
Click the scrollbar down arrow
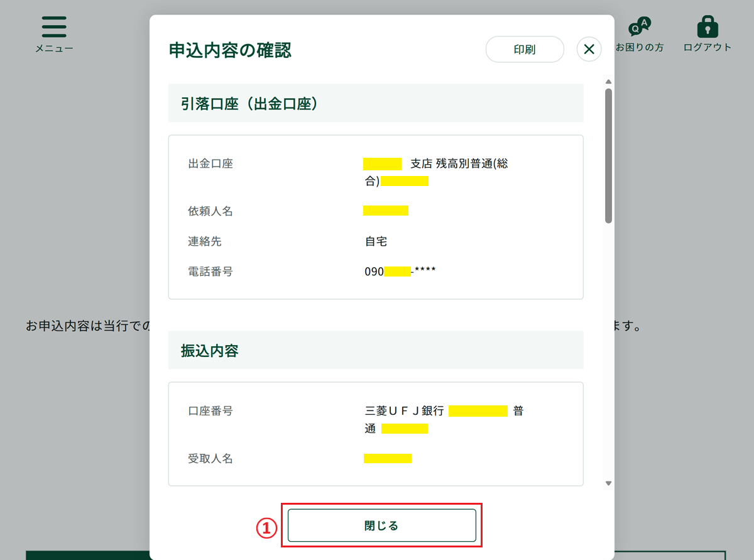tap(608, 483)
